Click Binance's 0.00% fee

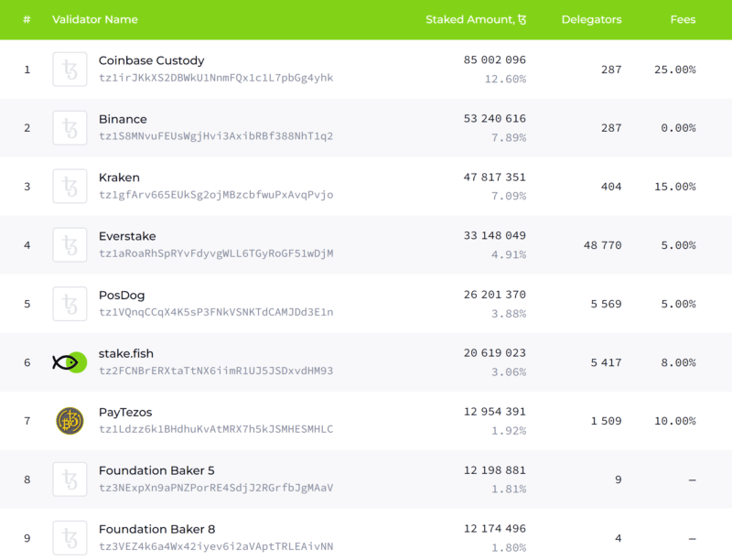678,128
